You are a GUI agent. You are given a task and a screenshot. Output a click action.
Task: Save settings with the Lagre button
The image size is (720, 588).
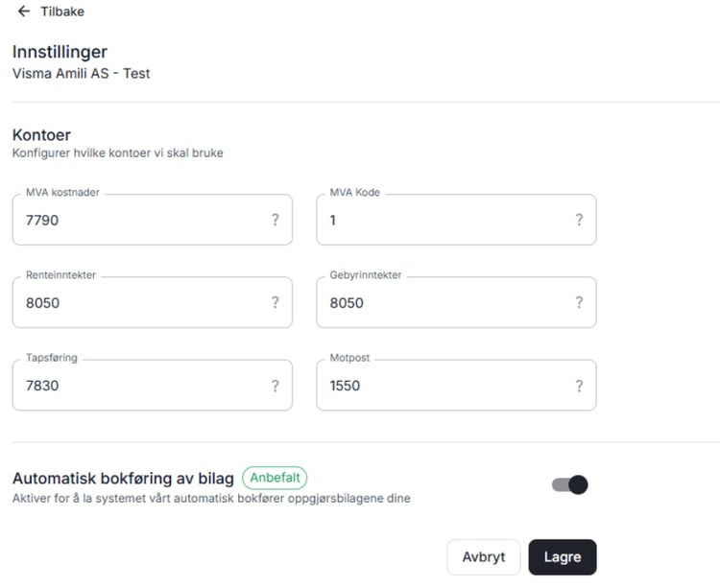click(562, 557)
